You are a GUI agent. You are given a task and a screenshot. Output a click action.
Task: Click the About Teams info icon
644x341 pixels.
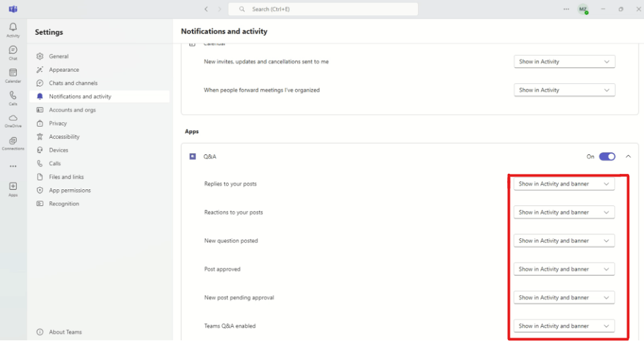[x=40, y=332]
